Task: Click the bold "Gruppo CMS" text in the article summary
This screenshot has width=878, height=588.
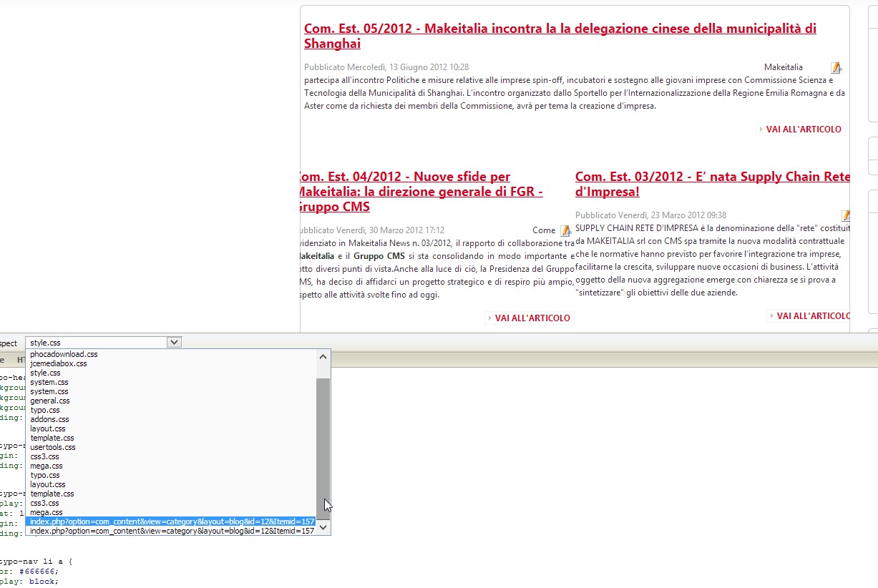Action: click(x=379, y=256)
